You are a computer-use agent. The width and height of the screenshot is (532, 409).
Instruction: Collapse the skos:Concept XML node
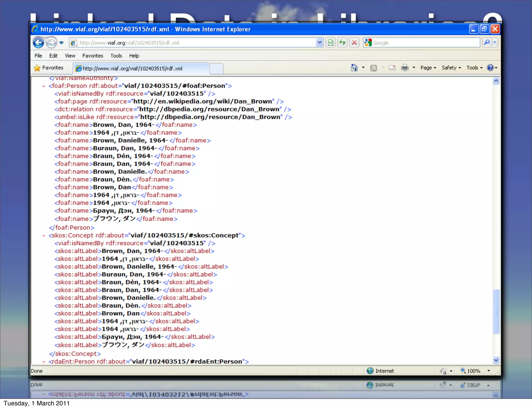click(x=44, y=236)
